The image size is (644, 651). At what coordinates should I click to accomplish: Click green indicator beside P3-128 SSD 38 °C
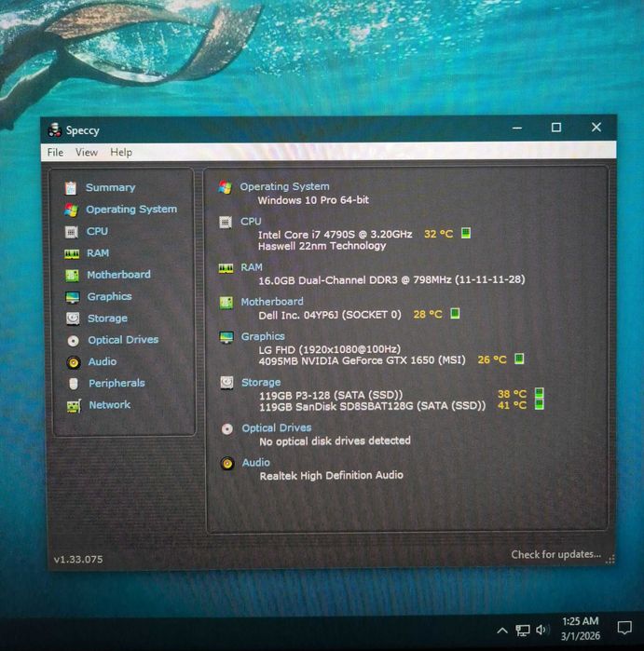pyautogui.click(x=540, y=392)
